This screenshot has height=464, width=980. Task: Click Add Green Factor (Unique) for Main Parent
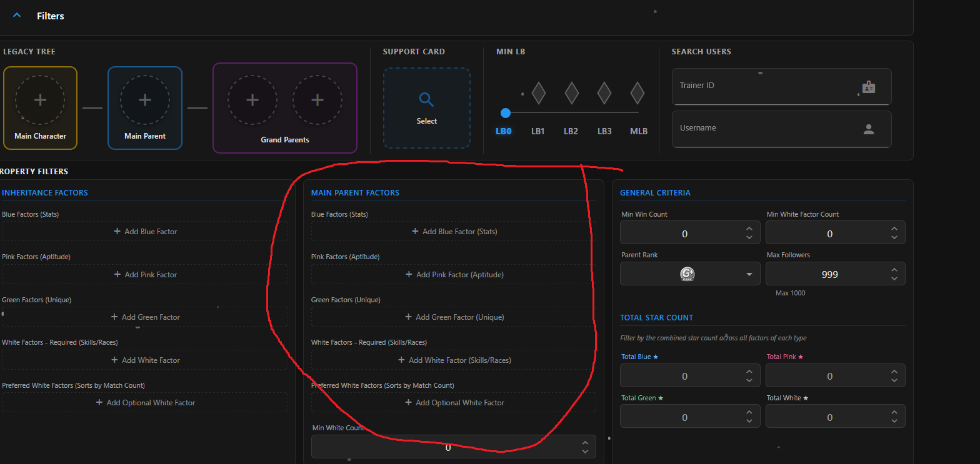pos(454,317)
